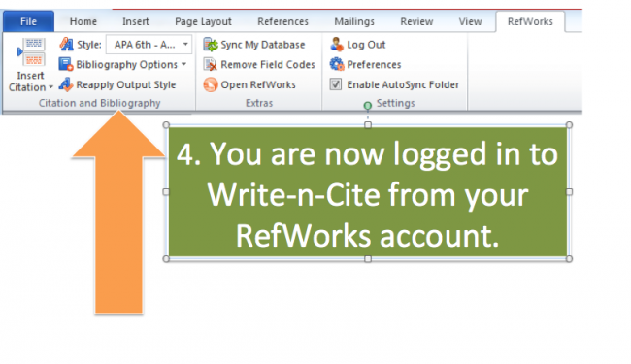Click the Bibliography Options icon
The width and height of the screenshot is (631, 364).
(x=66, y=64)
